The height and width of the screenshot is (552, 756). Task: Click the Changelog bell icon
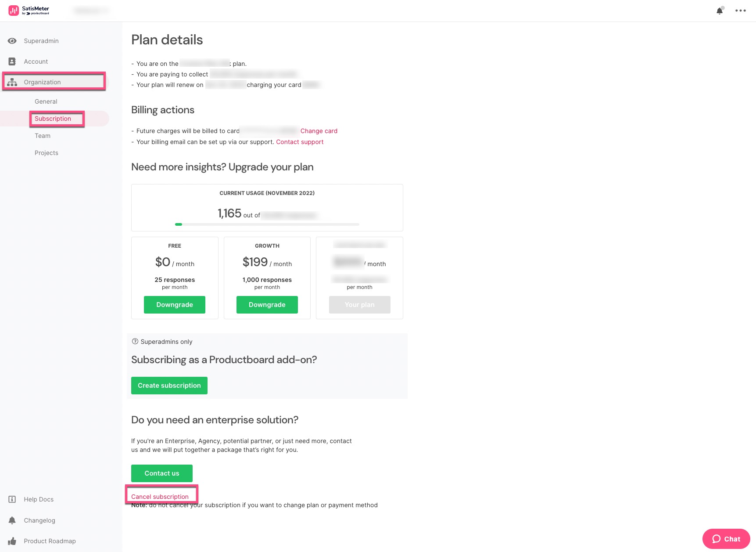coord(12,520)
